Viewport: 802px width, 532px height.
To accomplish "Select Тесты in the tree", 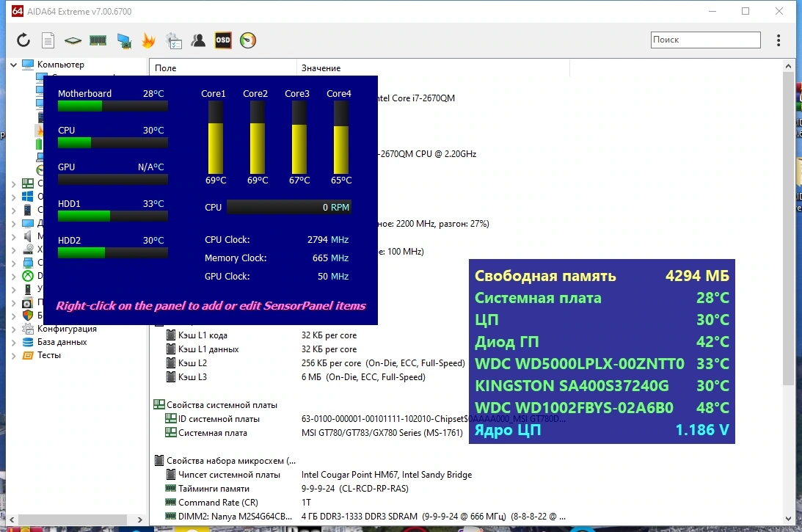I will (x=48, y=355).
